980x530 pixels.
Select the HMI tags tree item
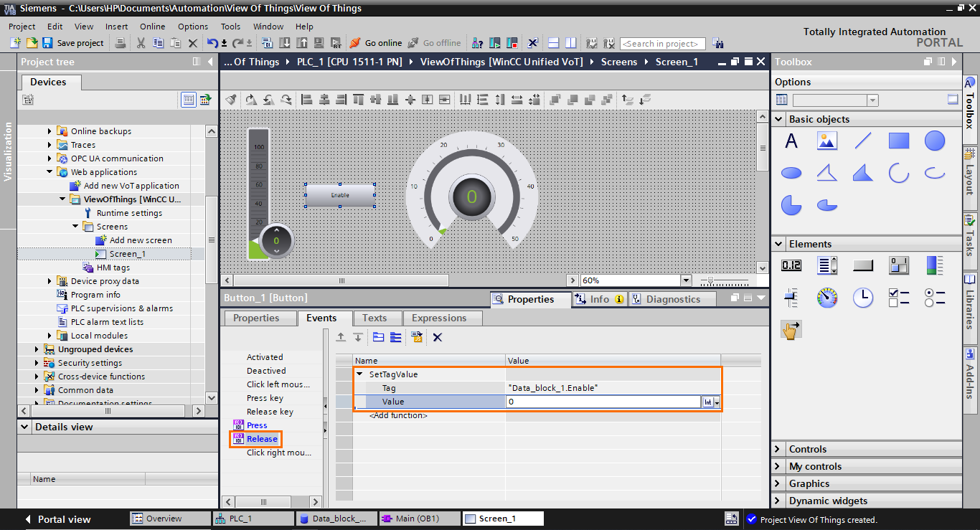tap(113, 268)
